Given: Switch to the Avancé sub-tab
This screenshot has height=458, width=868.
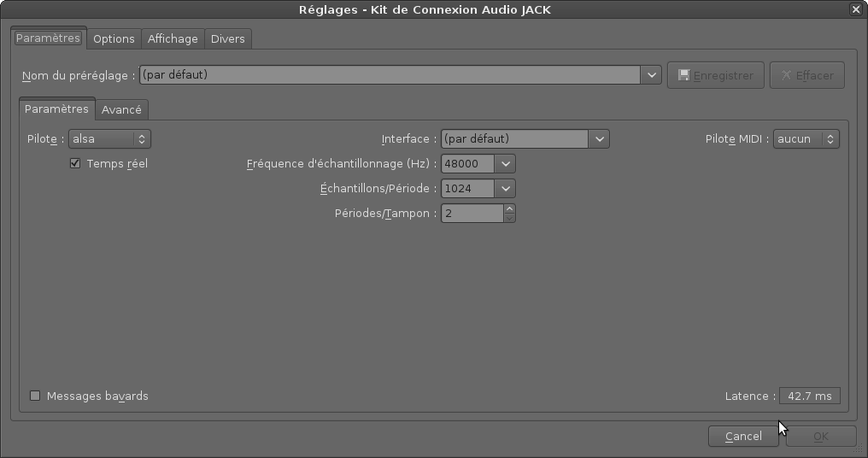Looking at the screenshot, I should tap(121, 109).
